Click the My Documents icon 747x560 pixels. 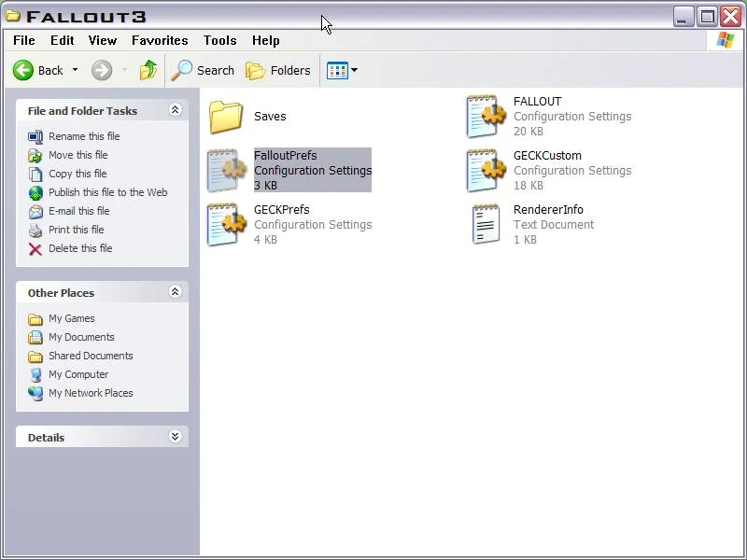click(35, 338)
